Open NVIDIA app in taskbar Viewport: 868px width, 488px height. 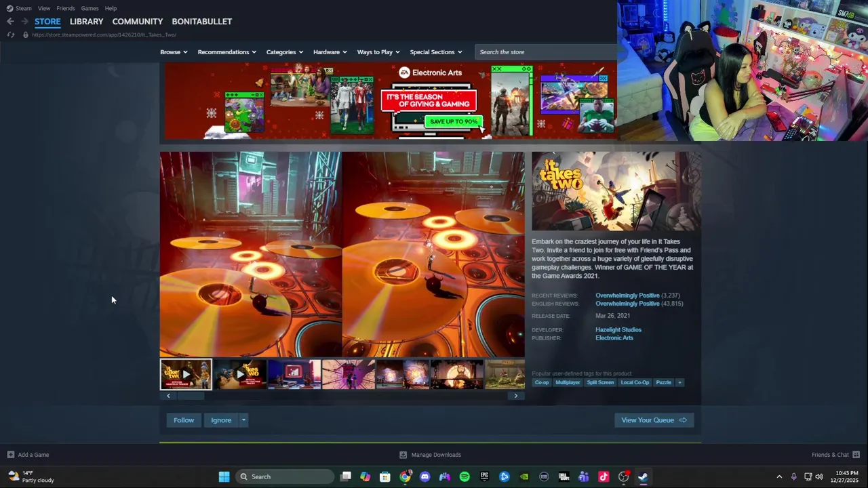[524, 476]
